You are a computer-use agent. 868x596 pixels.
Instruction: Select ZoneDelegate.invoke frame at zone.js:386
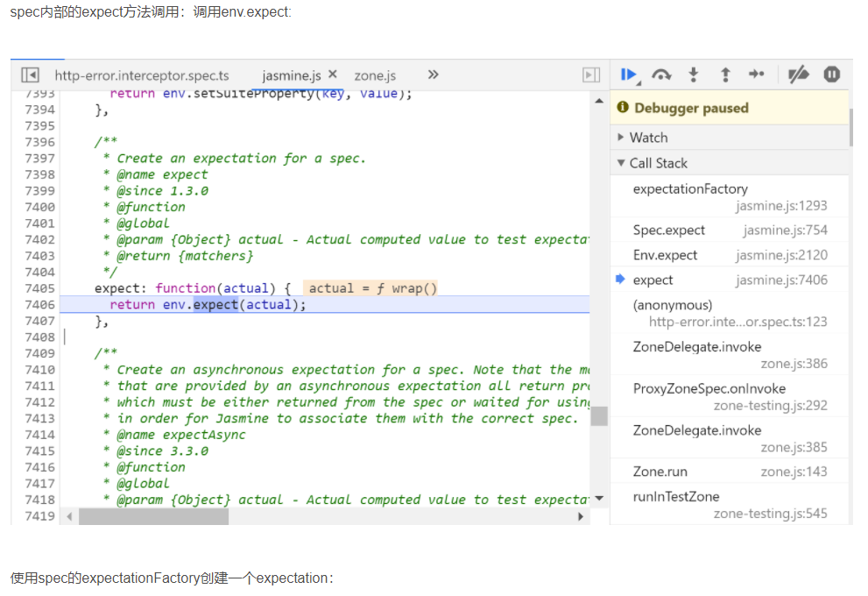coord(730,355)
